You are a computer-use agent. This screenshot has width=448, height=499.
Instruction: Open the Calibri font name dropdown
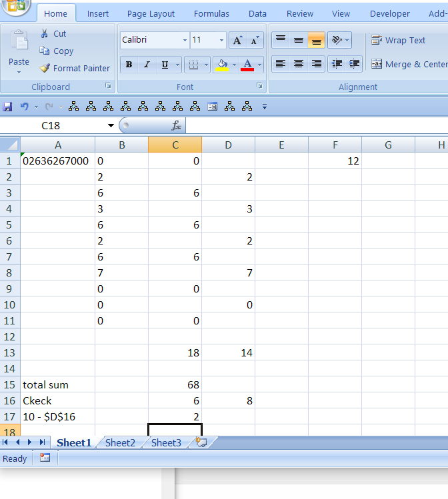(x=185, y=40)
